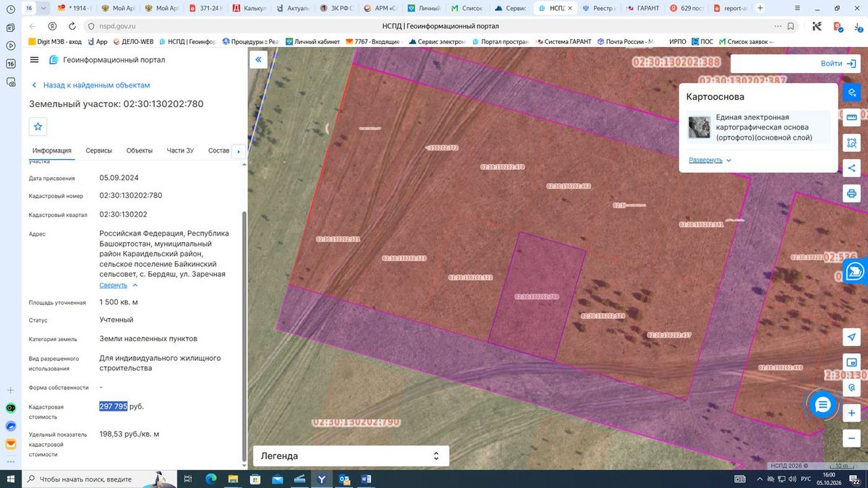Open the overview mini-map tool
This screenshot has height=488, width=868.
[x=851, y=363]
